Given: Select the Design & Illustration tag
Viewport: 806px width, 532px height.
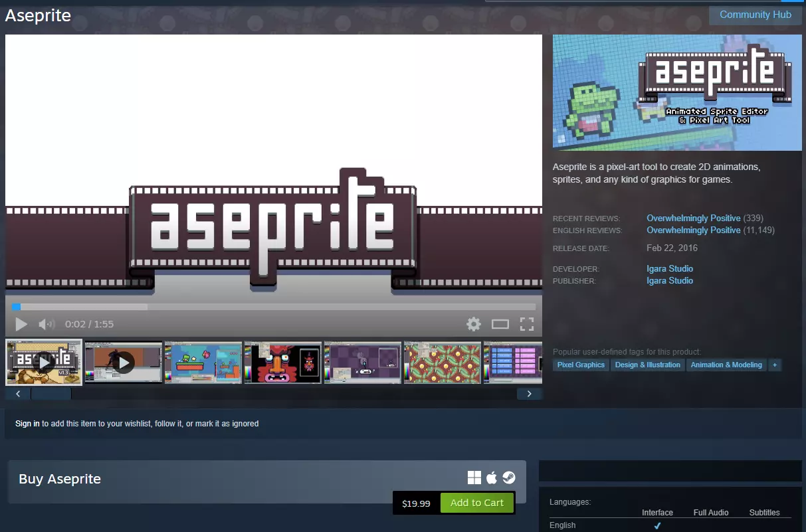Looking at the screenshot, I should coord(648,365).
